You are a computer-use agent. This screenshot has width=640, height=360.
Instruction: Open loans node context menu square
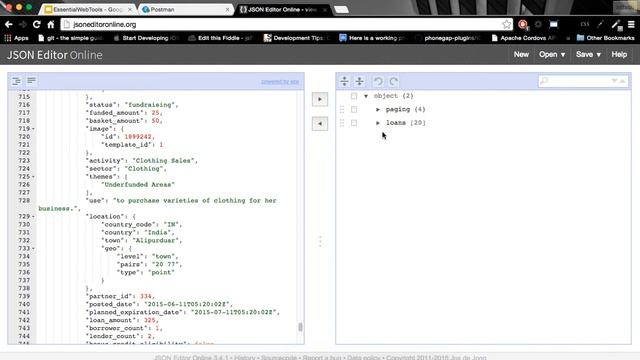pyautogui.click(x=354, y=123)
